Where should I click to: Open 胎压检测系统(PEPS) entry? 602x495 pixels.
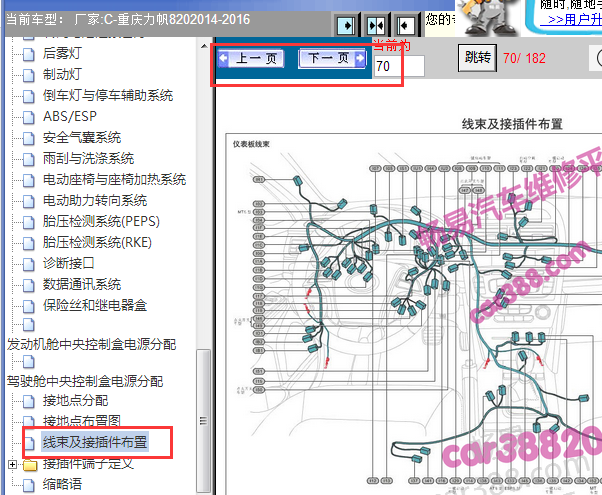click(x=101, y=221)
